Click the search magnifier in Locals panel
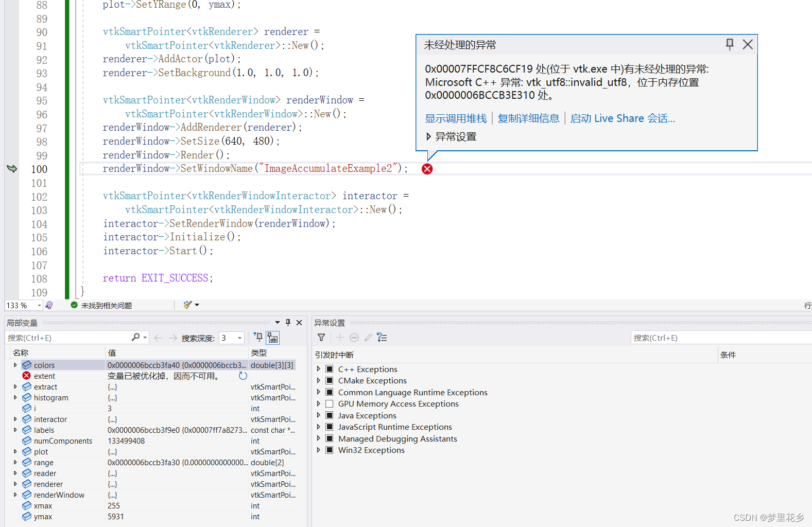The image size is (812, 527). click(x=135, y=337)
